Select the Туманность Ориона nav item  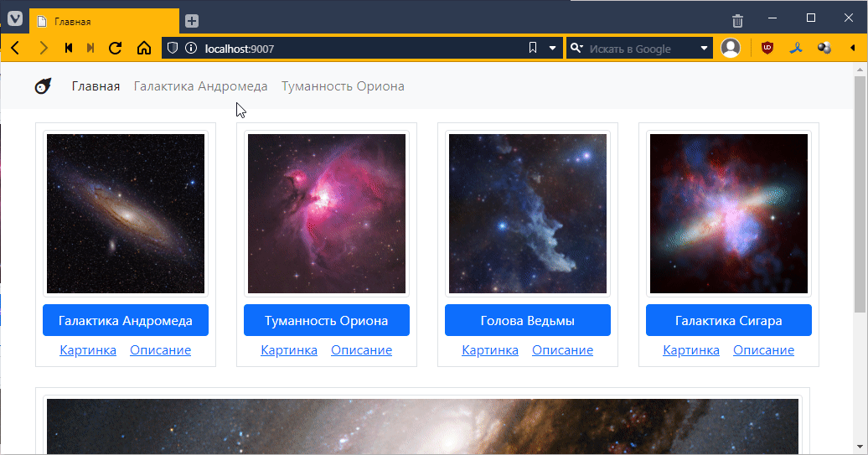click(x=343, y=86)
